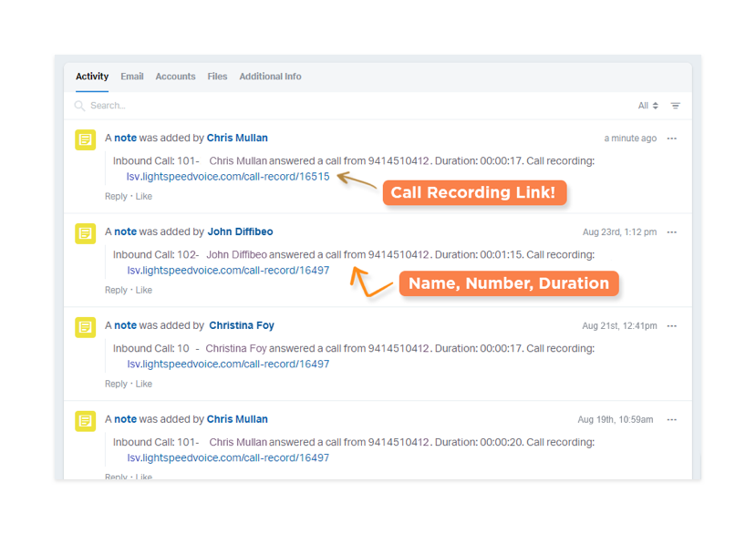Screen dimensions: 756x534
Task: Open the Additional Info tab
Action: coord(271,77)
